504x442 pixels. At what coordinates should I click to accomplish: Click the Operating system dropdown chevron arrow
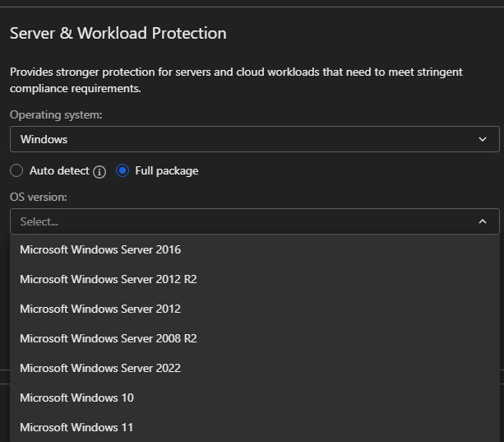tap(483, 139)
